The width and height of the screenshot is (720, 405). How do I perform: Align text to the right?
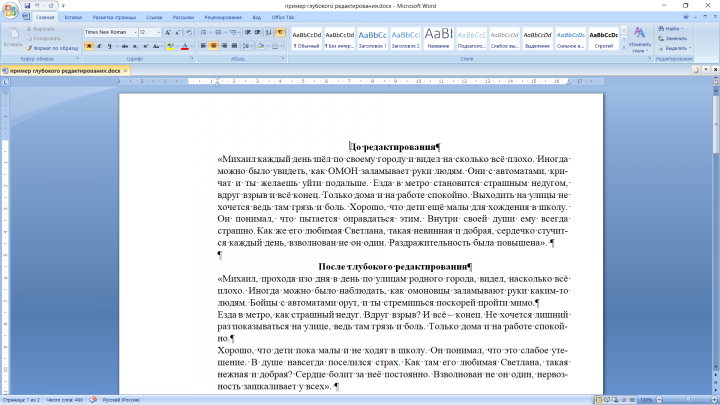tap(224, 46)
